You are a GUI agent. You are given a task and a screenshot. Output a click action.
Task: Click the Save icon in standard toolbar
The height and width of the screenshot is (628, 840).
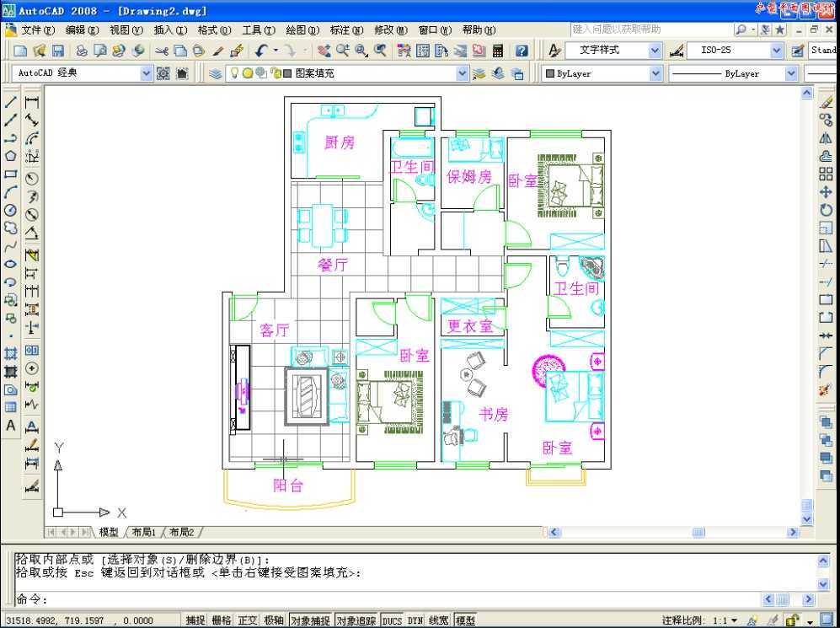point(58,51)
